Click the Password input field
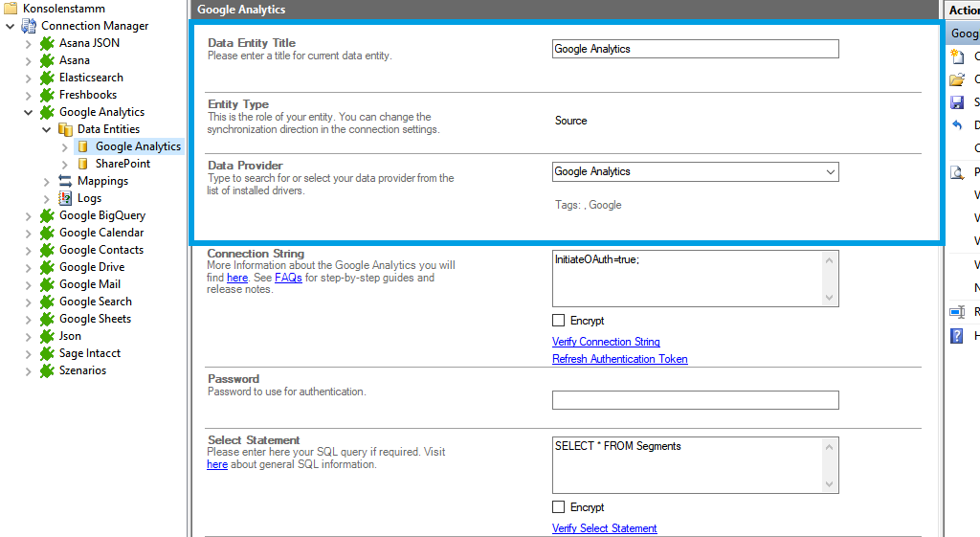The height and width of the screenshot is (537, 980). coord(695,400)
